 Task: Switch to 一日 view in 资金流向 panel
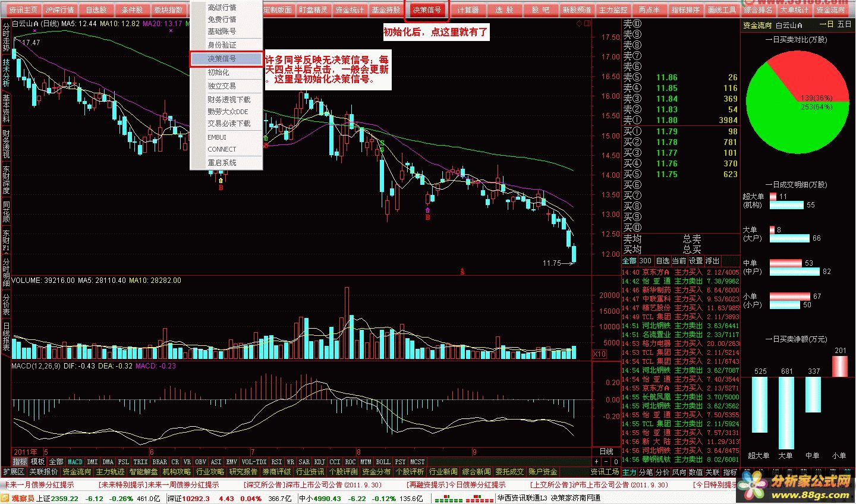pyautogui.click(x=826, y=25)
